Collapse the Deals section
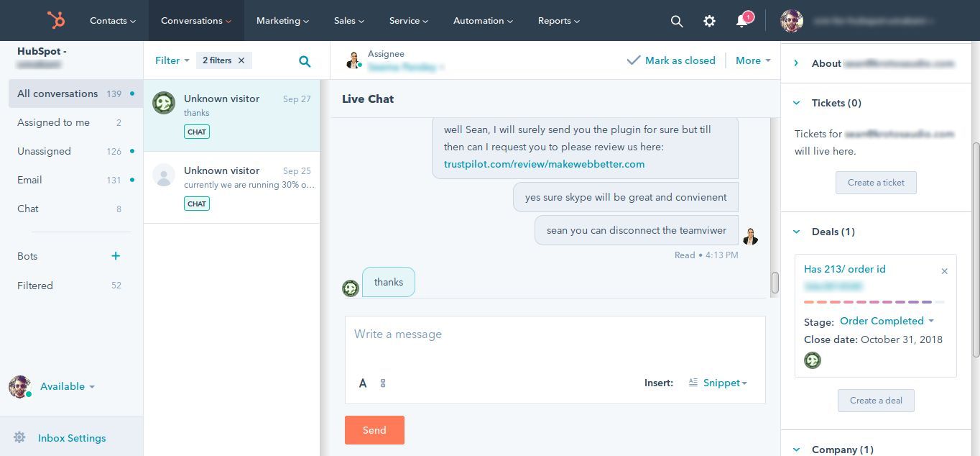 click(x=796, y=232)
